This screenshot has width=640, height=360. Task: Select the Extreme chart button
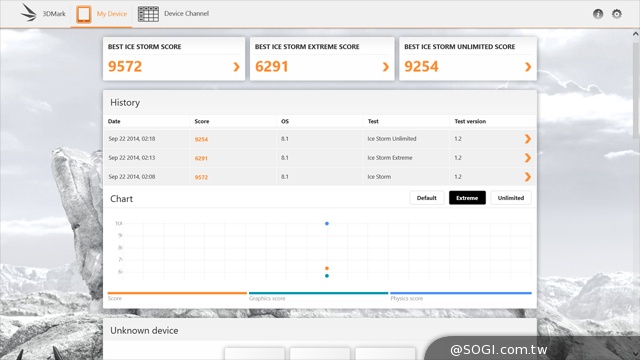[467, 198]
